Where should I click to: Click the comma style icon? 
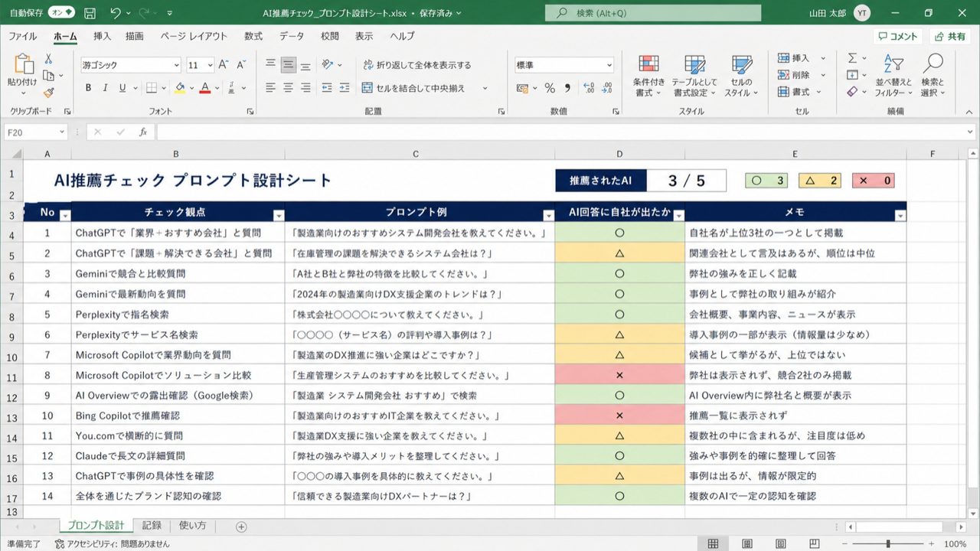pos(567,88)
